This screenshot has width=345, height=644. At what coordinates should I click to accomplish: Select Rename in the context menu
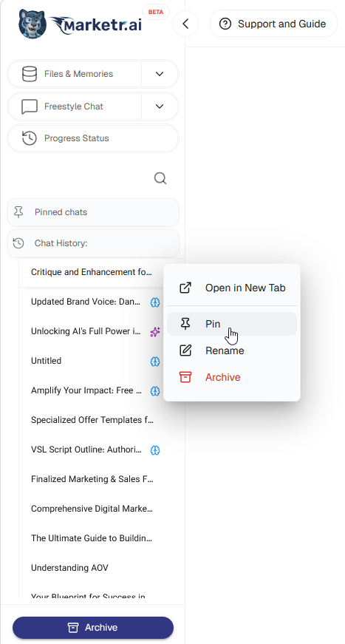[232, 350]
